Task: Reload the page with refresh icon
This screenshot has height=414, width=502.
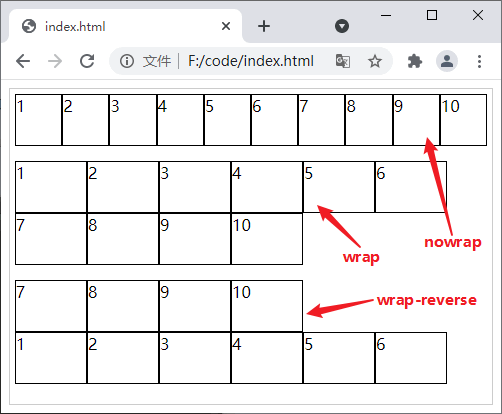Action: tap(87, 61)
